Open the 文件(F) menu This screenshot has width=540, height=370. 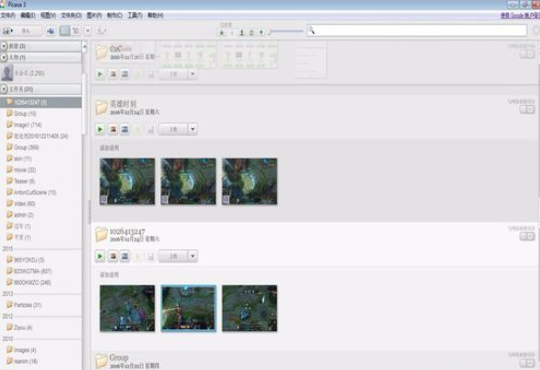coord(8,16)
